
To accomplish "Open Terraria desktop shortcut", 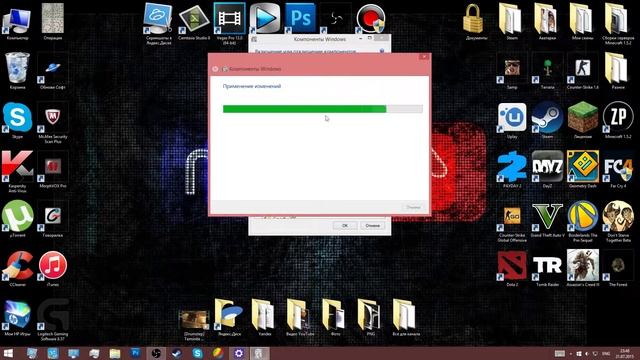I will pyautogui.click(x=547, y=73).
